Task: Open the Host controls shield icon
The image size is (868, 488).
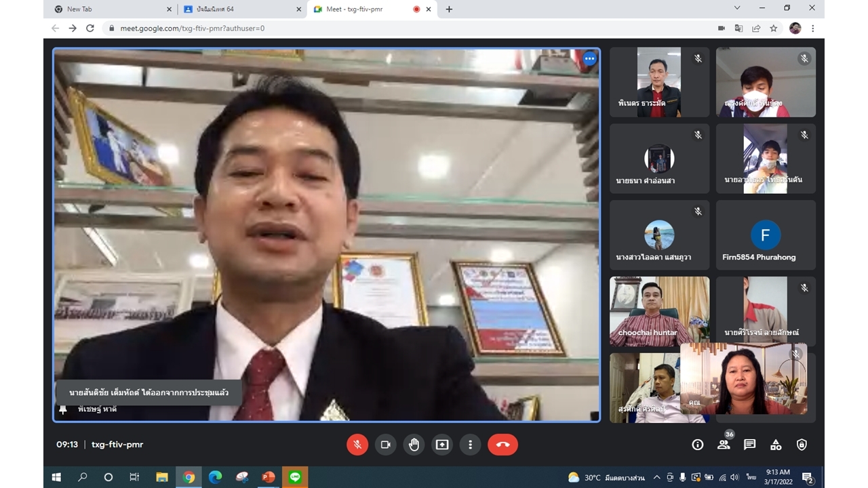Action: (x=802, y=445)
